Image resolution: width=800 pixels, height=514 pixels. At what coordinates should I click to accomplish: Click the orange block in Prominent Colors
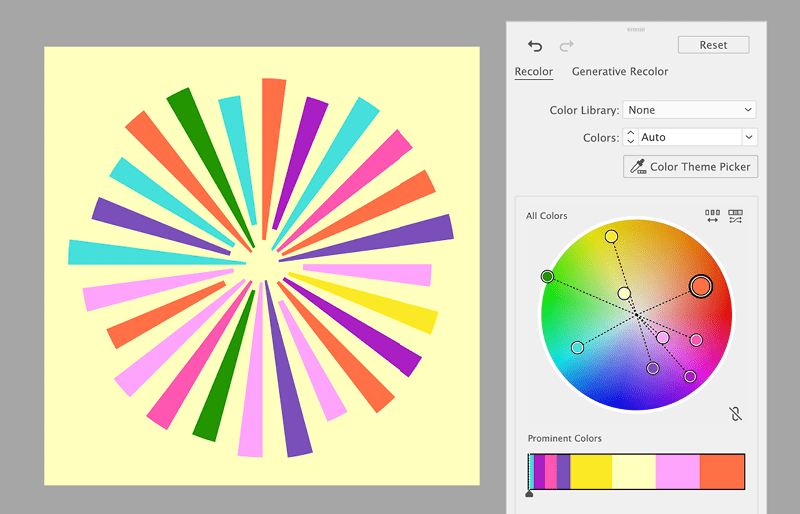coord(722,472)
